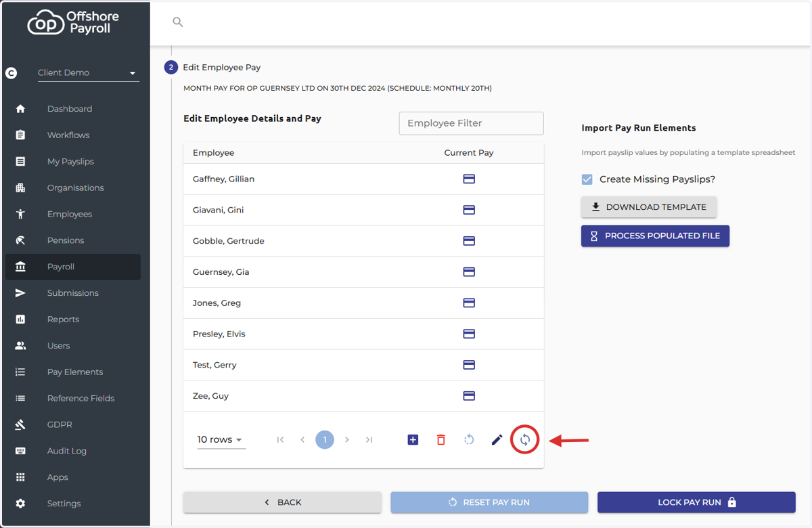Screen dimensions: 812x528
Task: Open Employees menu item
Action: tap(72, 214)
